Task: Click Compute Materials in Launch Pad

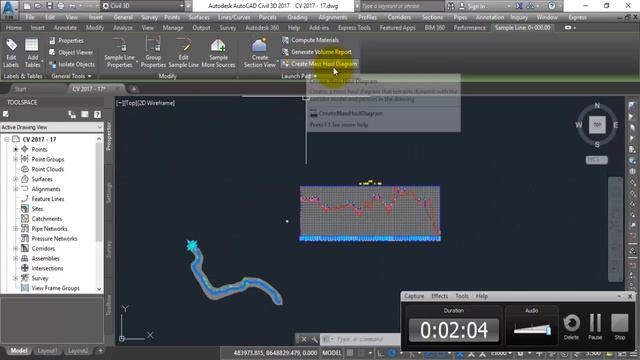Action: pyautogui.click(x=310, y=40)
